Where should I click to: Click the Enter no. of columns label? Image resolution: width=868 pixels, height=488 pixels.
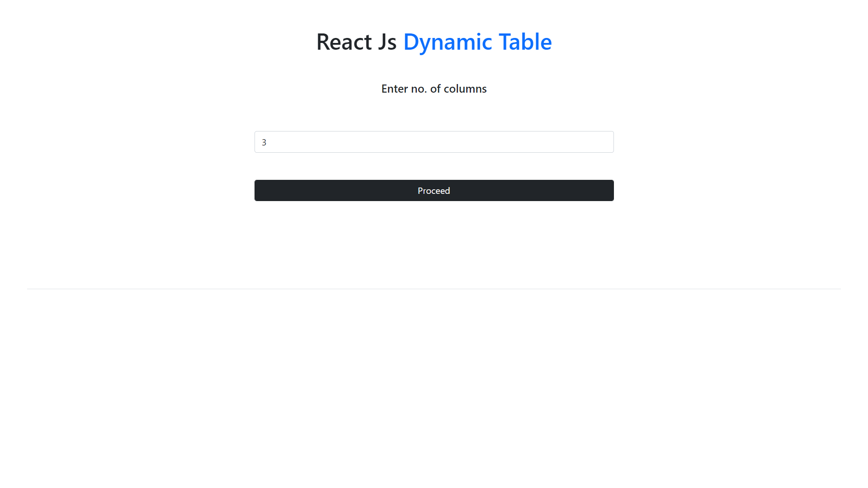(434, 89)
